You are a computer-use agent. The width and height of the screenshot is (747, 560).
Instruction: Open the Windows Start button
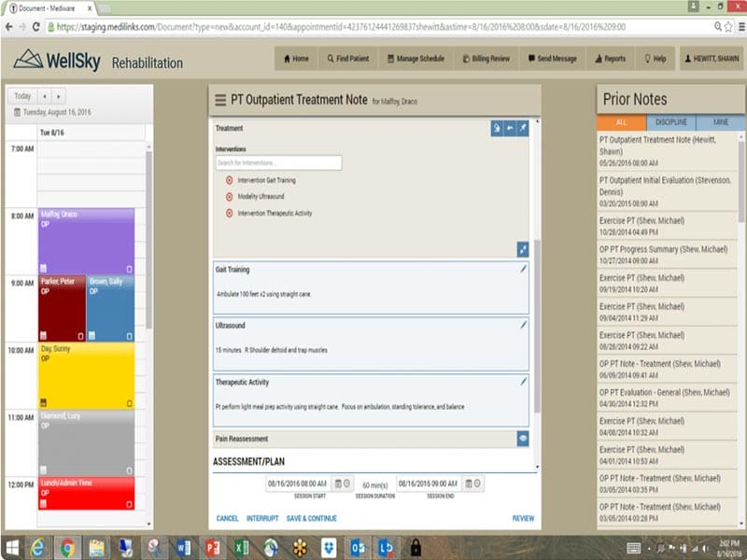pos(12,548)
